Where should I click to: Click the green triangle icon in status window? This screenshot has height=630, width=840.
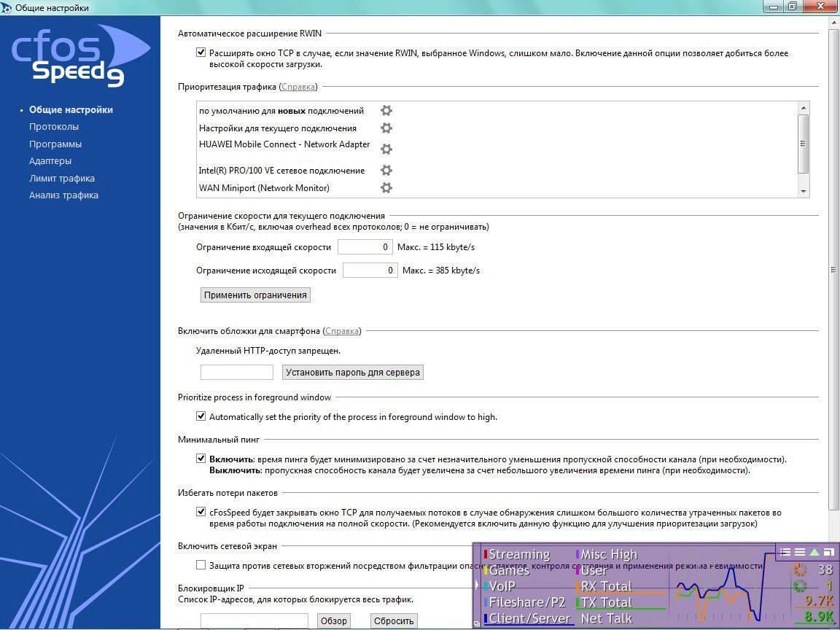coord(814,552)
